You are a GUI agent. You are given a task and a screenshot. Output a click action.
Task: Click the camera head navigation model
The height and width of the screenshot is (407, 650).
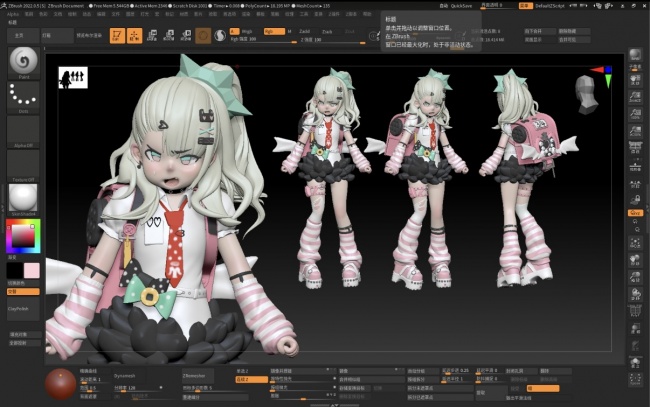point(586,94)
